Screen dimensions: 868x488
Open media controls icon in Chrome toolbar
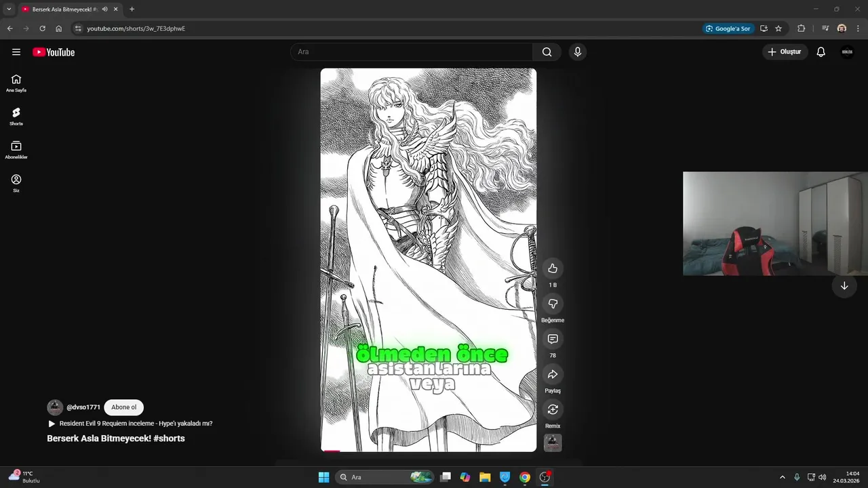pyautogui.click(x=825, y=28)
